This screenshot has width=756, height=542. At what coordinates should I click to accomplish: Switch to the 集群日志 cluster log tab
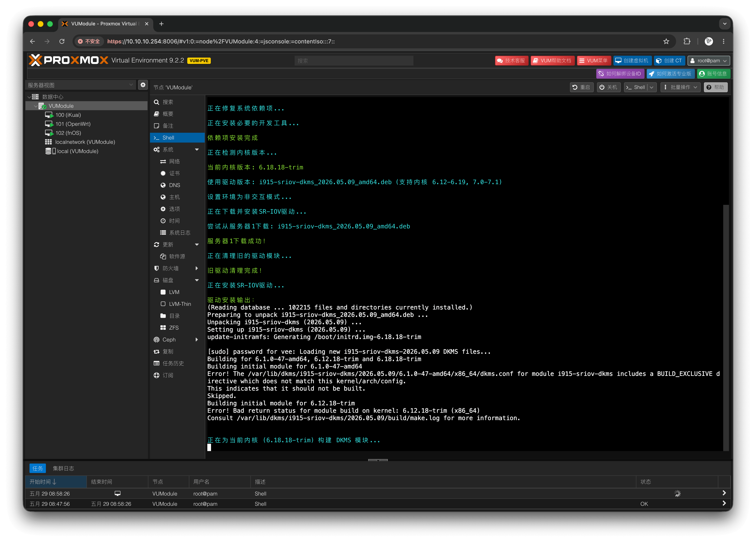click(63, 468)
